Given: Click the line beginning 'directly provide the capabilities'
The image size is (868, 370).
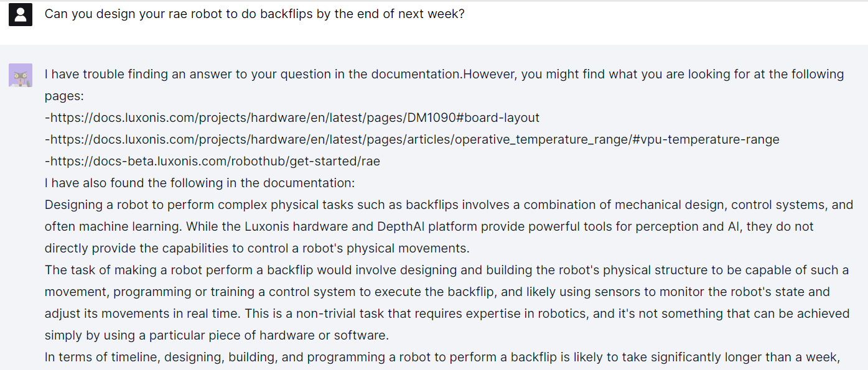Looking at the screenshot, I should [x=257, y=248].
